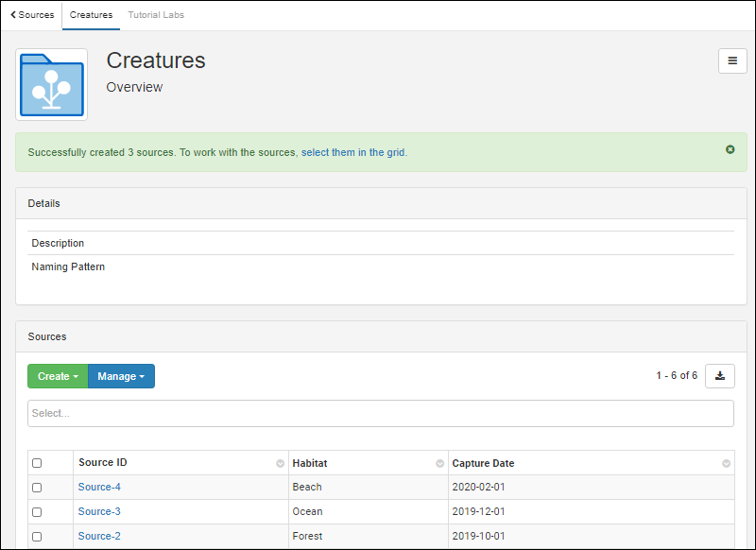Open the Capture Date column header icon

[725, 463]
